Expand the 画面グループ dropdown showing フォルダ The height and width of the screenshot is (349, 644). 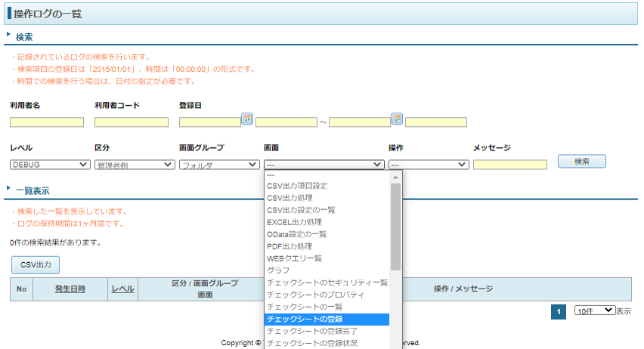(219, 165)
